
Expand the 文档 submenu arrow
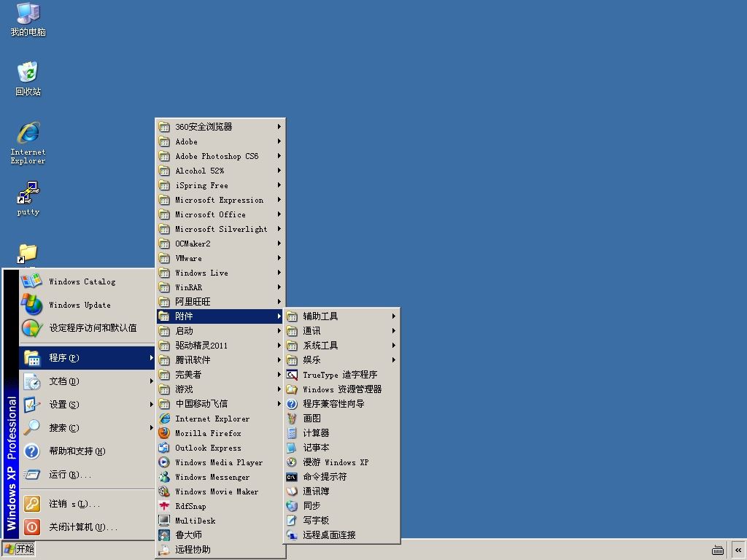point(152,381)
